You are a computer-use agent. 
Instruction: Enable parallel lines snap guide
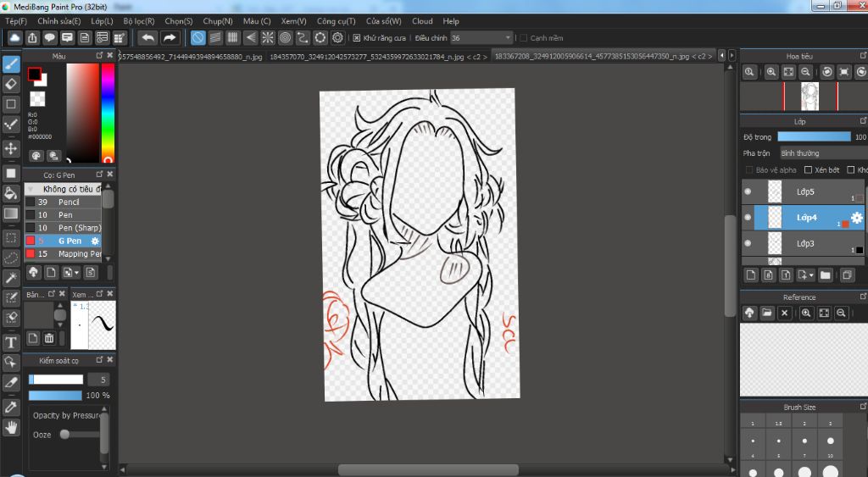pyautogui.click(x=215, y=37)
